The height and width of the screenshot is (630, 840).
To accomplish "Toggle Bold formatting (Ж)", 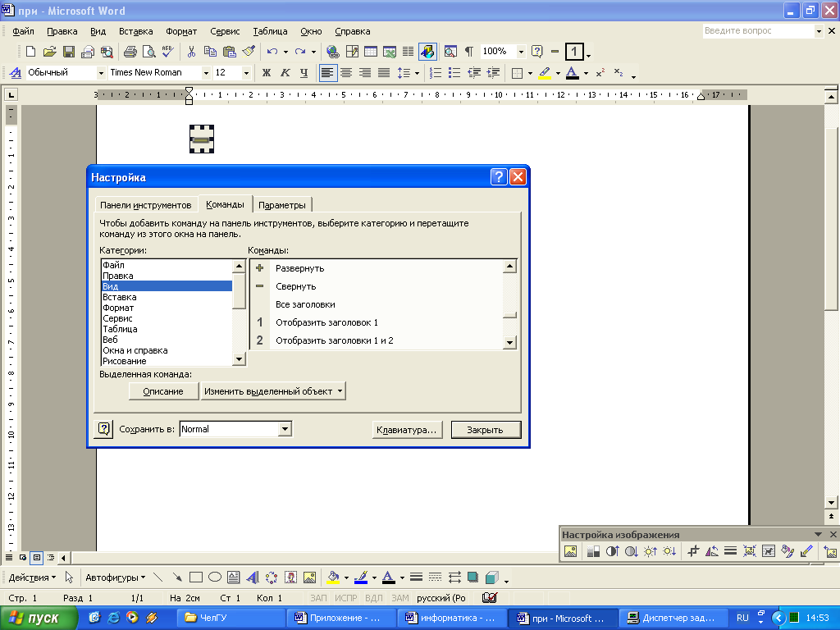I will pos(267,73).
